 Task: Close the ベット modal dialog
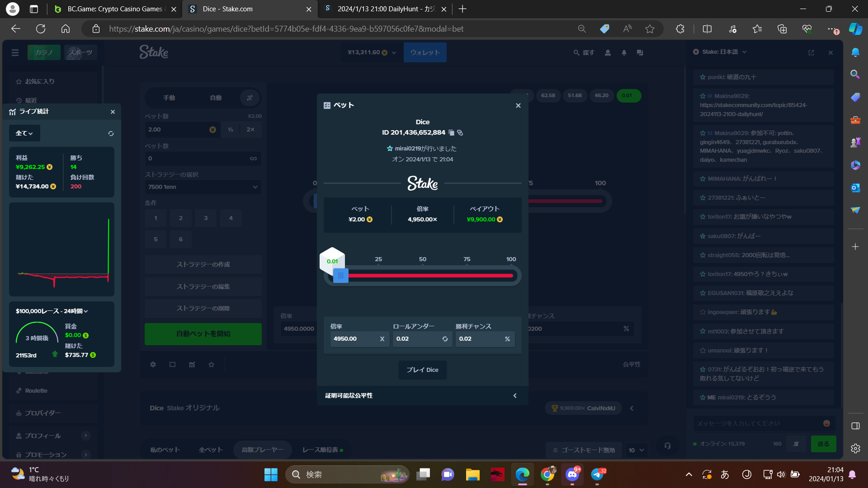point(518,105)
